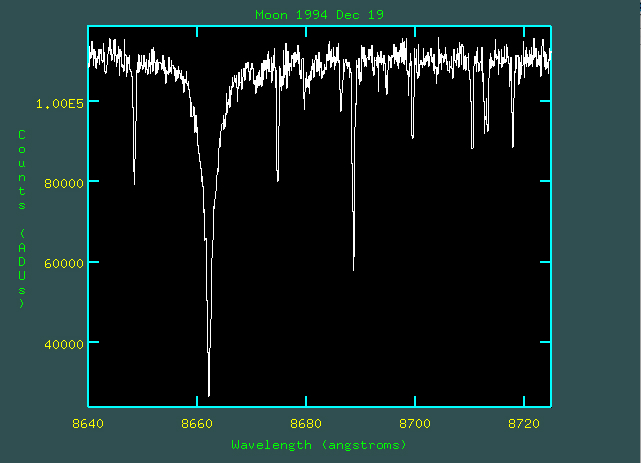This screenshot has width=641, height=463.
Task: Click the y-axis value 1.00E5
Action: 60,104
